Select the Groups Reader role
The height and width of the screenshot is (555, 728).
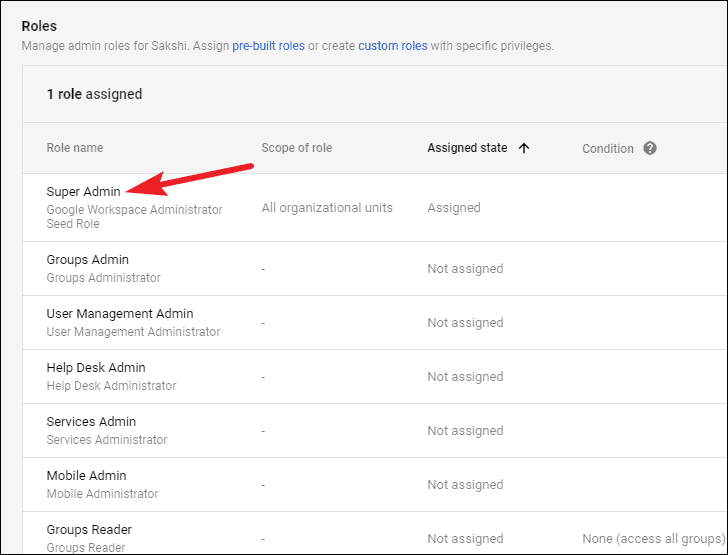pyautogui.click(x=89, y=530)
